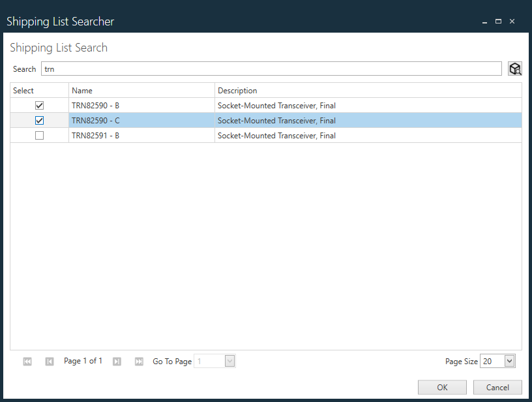Screen dimensions: 532x402
Task: Click the next page arrow icon
Action: pyautogui.click(x=117, y=361)
